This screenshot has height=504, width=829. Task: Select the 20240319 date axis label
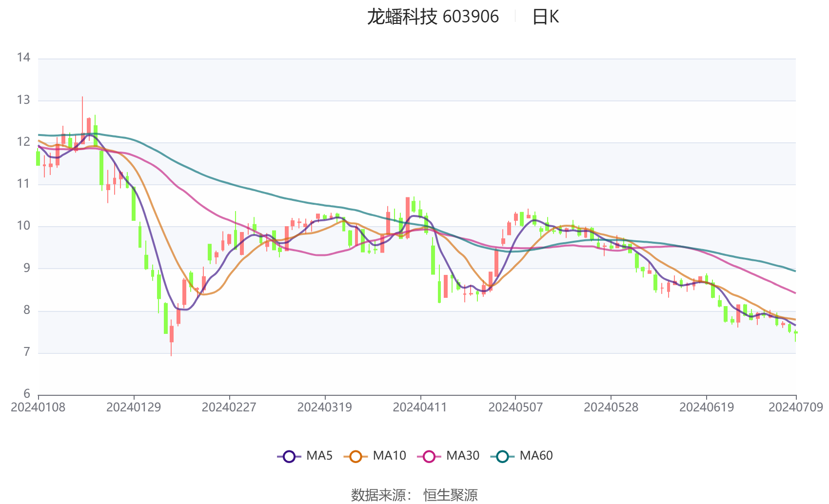click(325, 407)
